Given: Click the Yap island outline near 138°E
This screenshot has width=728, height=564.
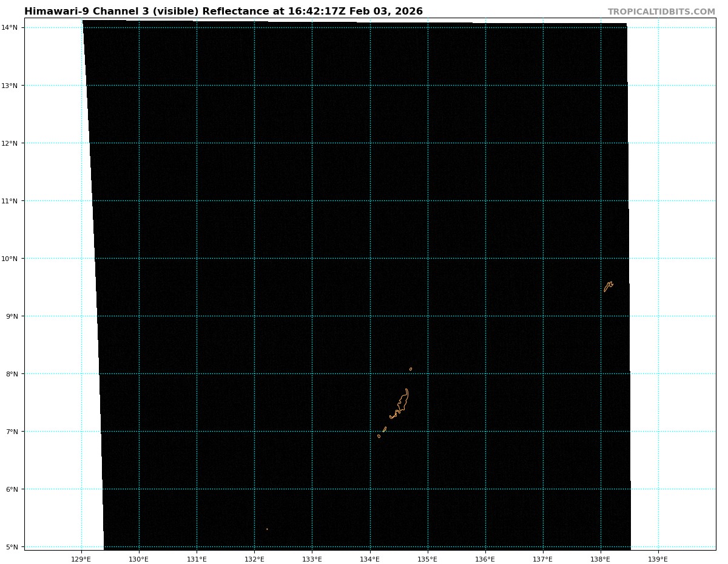Looking at the screenshot, I should point(608,286).
